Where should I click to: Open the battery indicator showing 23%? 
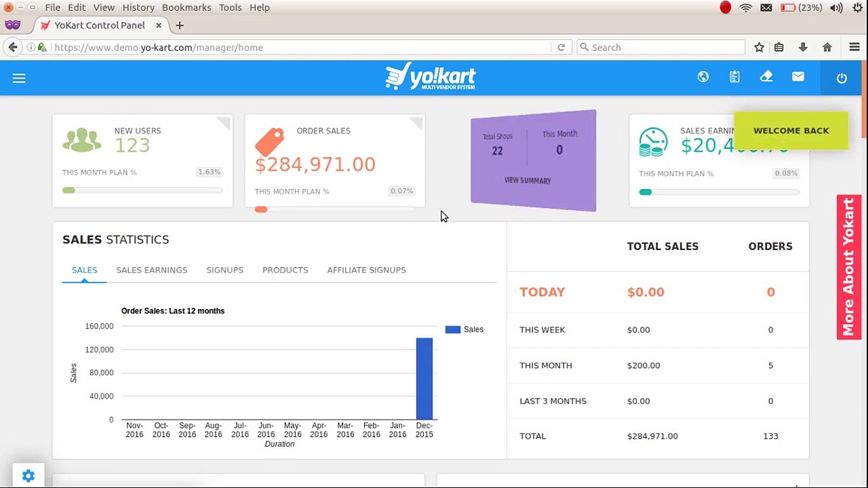point(802,7)
